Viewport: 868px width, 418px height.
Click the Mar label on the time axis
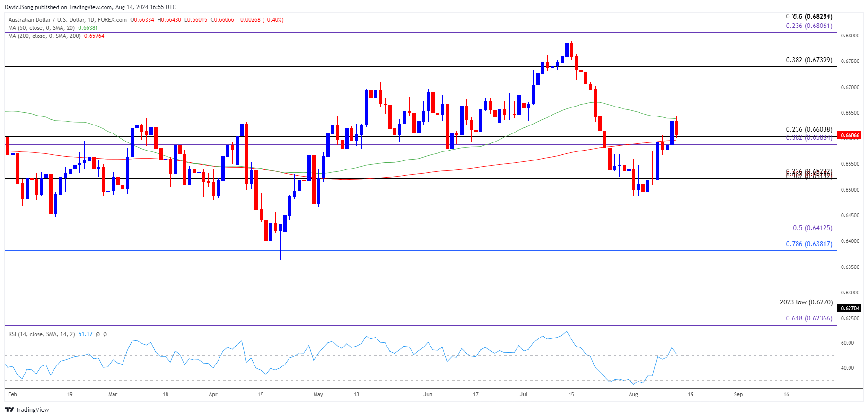tap(113, 394)
